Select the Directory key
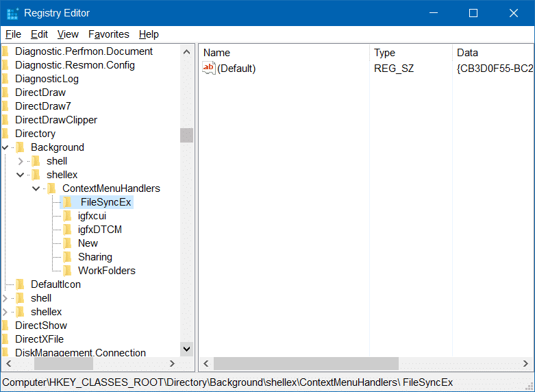The width and height of the screenshot is (535, 392). [35, 134]
